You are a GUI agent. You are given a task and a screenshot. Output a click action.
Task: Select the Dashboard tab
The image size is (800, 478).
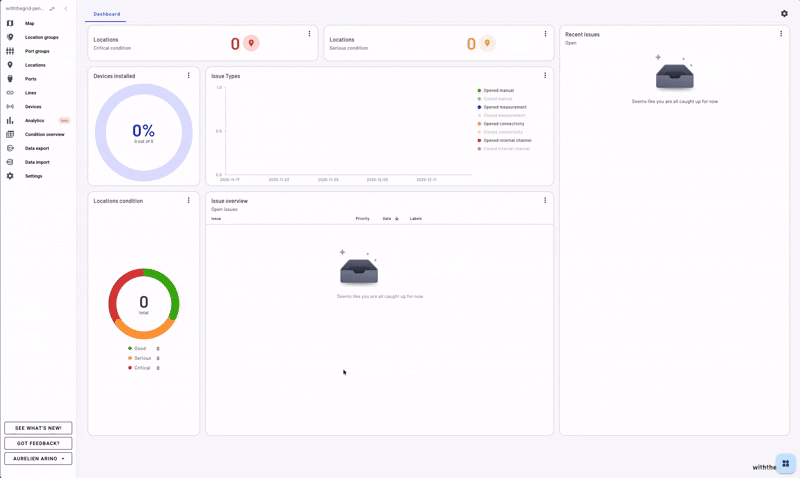(107, 14)
